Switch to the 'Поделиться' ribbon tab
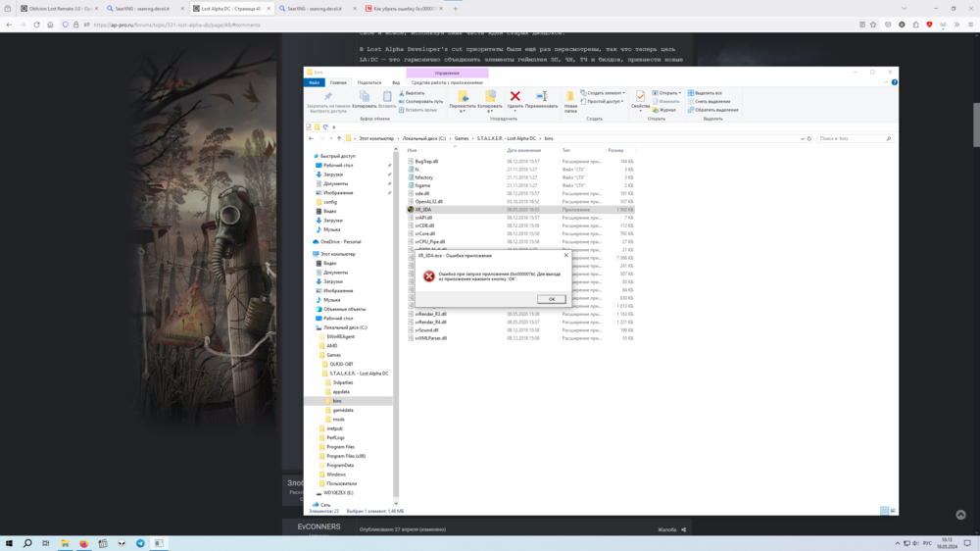 click(369, 83)
